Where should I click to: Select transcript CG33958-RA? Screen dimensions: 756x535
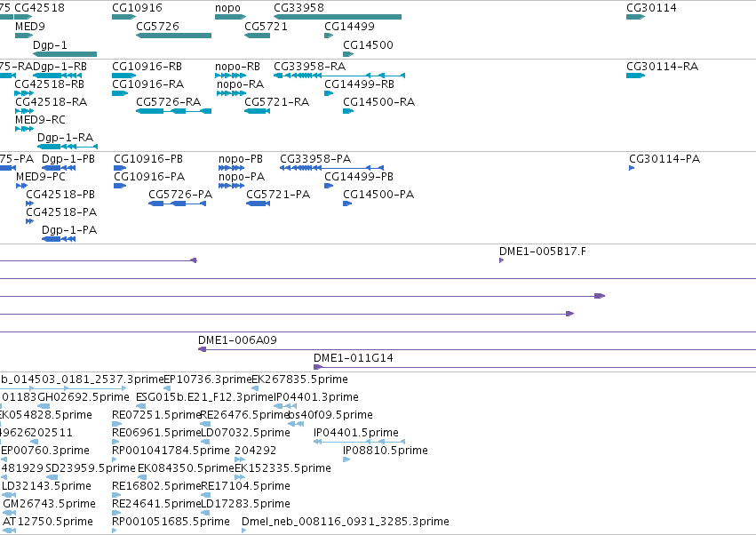click(x=339, y=76)
